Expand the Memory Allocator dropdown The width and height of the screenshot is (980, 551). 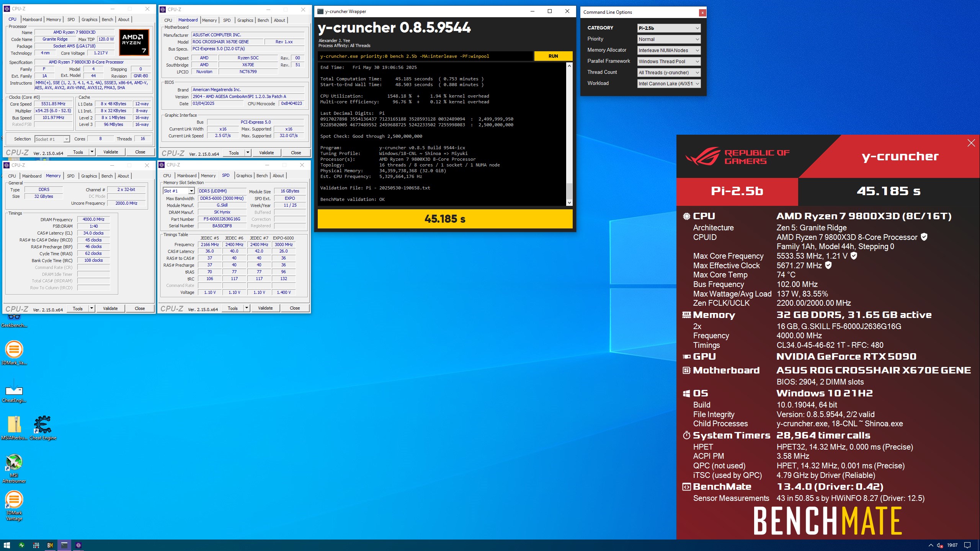(669, 50)
